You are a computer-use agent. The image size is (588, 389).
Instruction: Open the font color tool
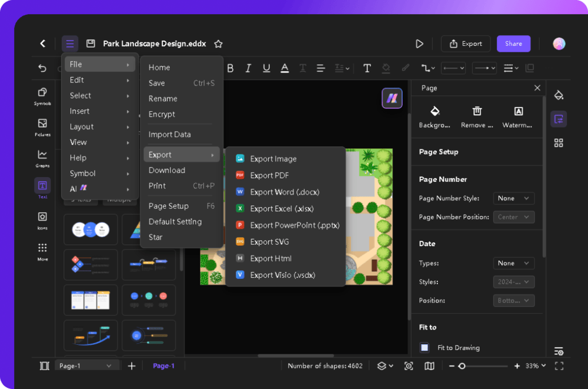point(285,68)
